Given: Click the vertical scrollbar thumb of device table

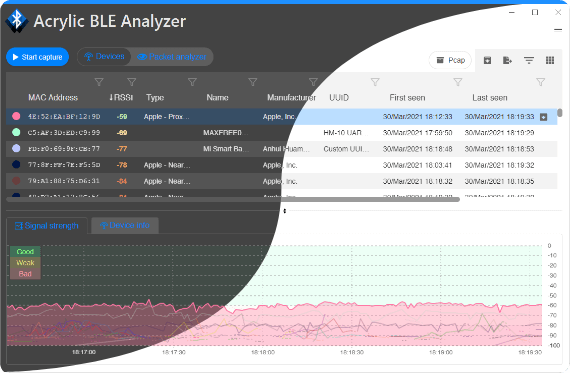Looking at the screenshot, I should [x=560, y=113].
